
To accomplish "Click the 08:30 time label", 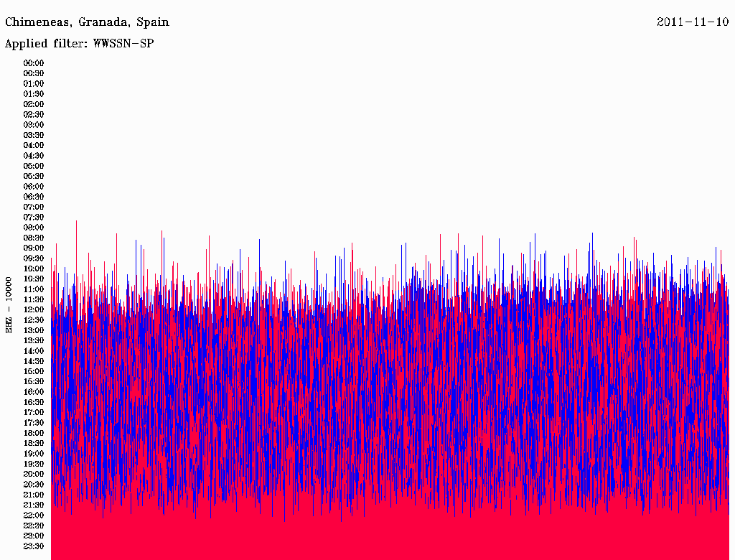I will click(x=34, y=238).
